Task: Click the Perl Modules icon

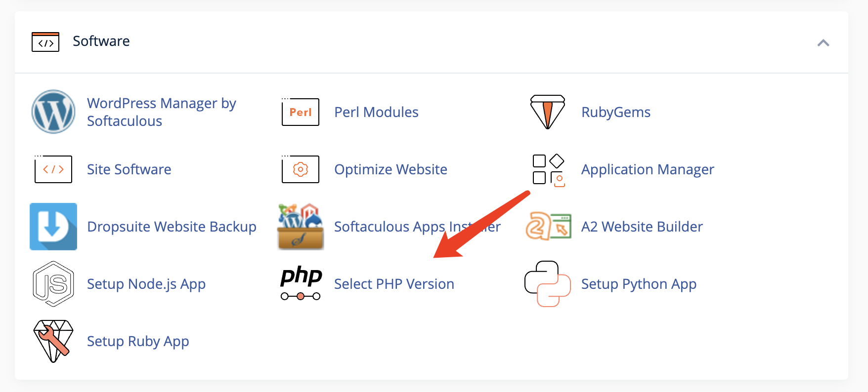Action: click(301, 112)
